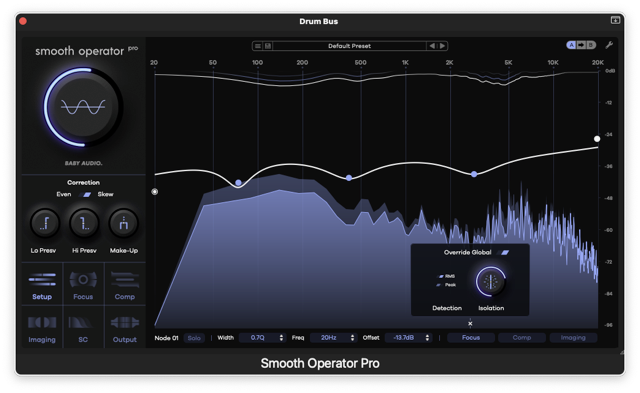Switch to the Imaging tab in bottom bar
The width and height of the screenshot is (640, 393).
tap(573, 338)
